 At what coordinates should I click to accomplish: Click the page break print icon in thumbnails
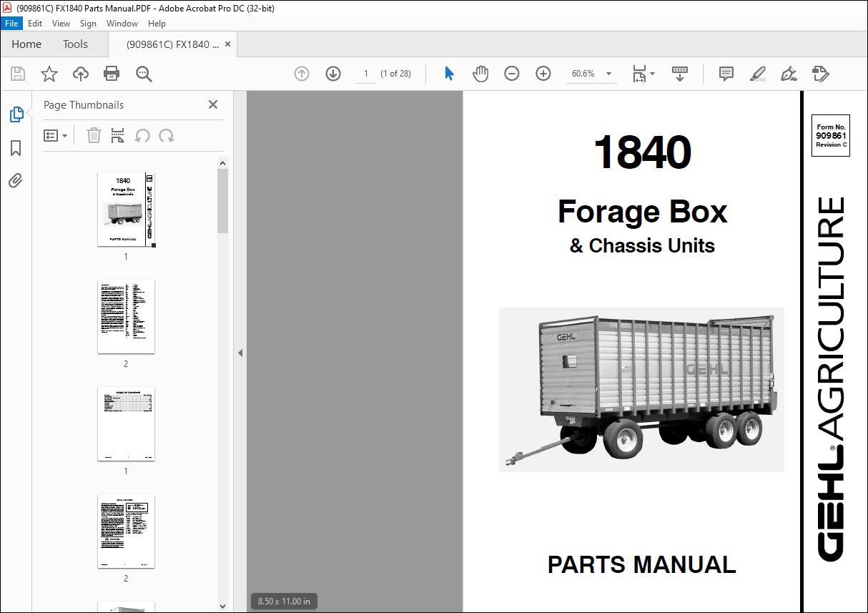[118, 135]
